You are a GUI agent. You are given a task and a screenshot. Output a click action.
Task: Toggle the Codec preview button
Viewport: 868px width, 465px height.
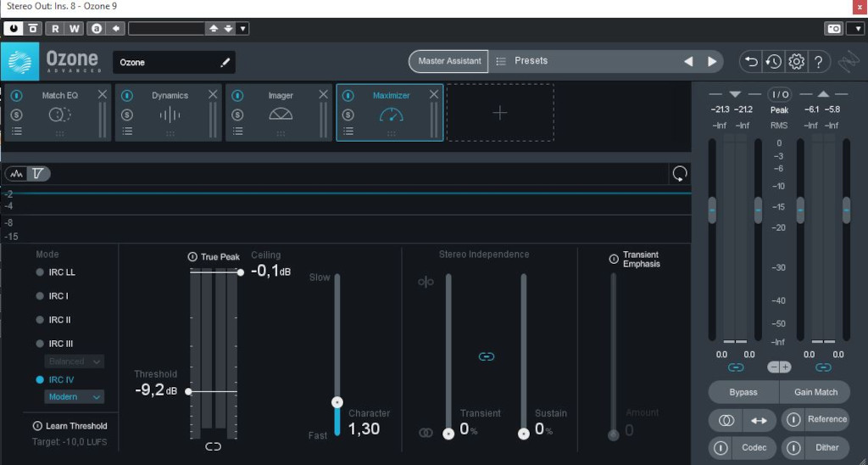pos(743,447)
